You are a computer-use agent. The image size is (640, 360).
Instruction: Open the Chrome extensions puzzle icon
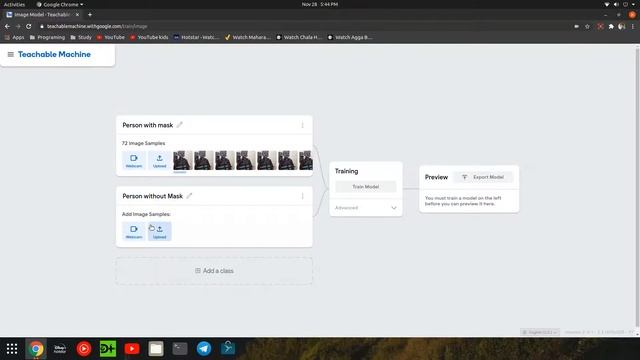click(611, 26)
